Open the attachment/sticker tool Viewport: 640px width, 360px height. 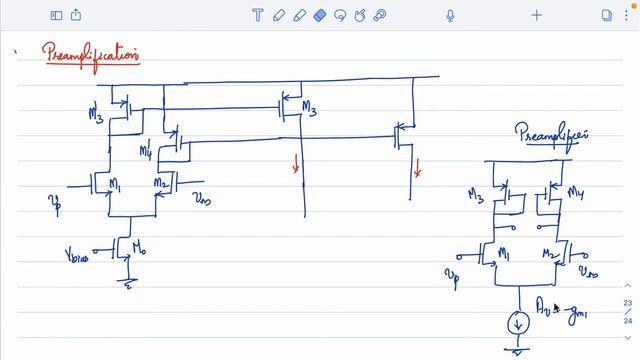pos(380,16)
